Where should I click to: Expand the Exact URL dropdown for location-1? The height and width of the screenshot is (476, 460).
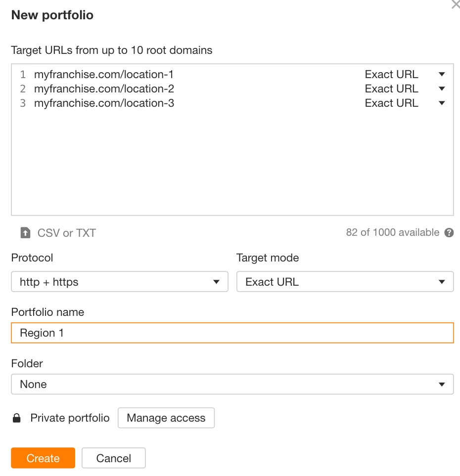point(441,74)
